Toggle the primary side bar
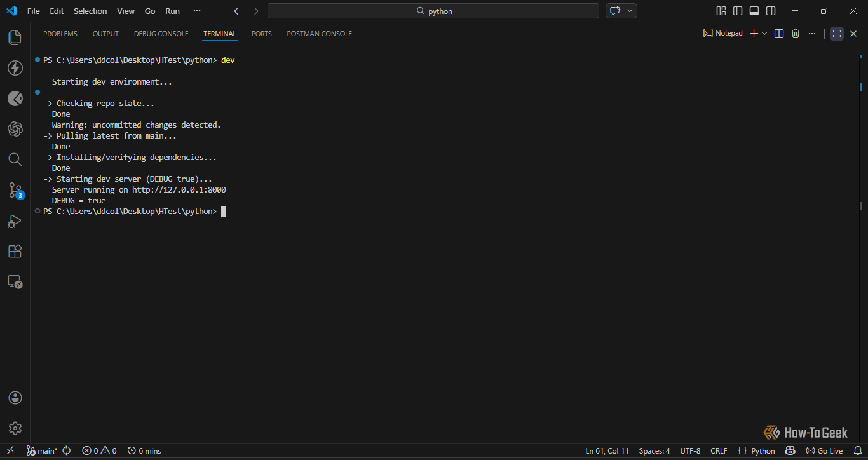This screenshot has width=868, height=460. click(738, 11)
